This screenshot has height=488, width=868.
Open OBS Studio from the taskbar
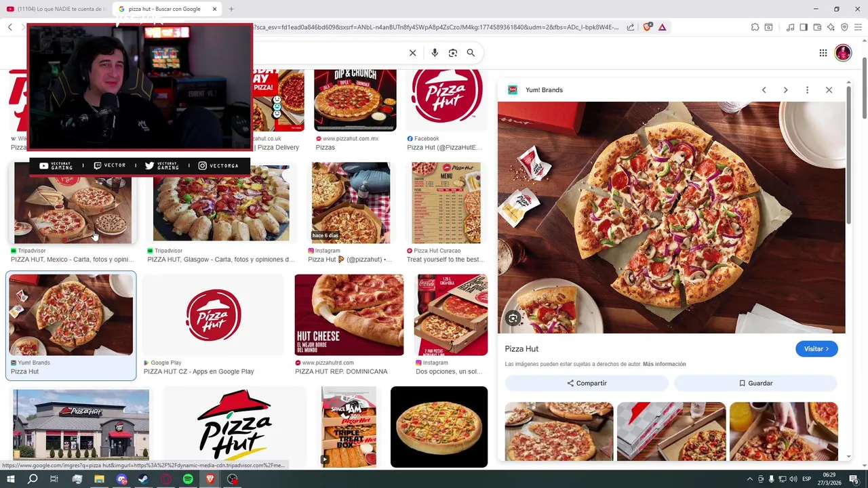(233, 479)
